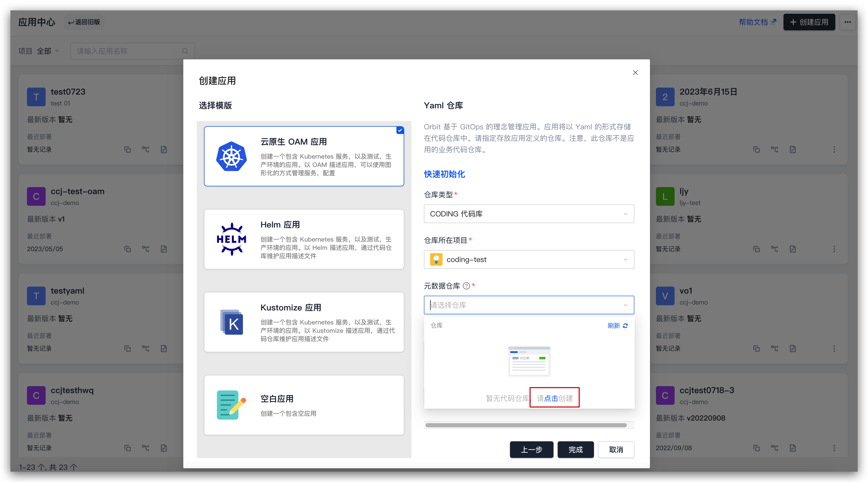Click the search magnifier icon in name field
This screenshot has width=868, height=482.
coord(185,51)
